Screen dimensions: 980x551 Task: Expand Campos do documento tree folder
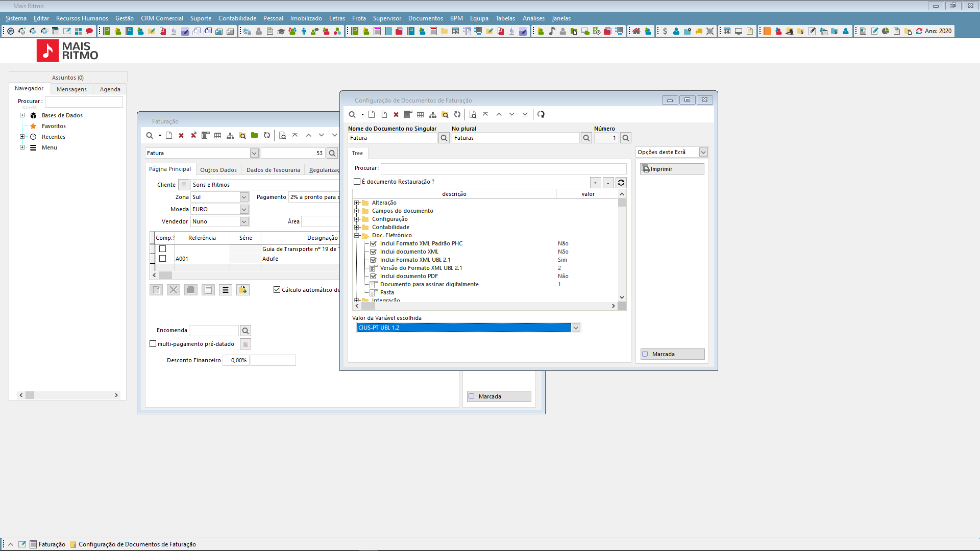(357, 211)
